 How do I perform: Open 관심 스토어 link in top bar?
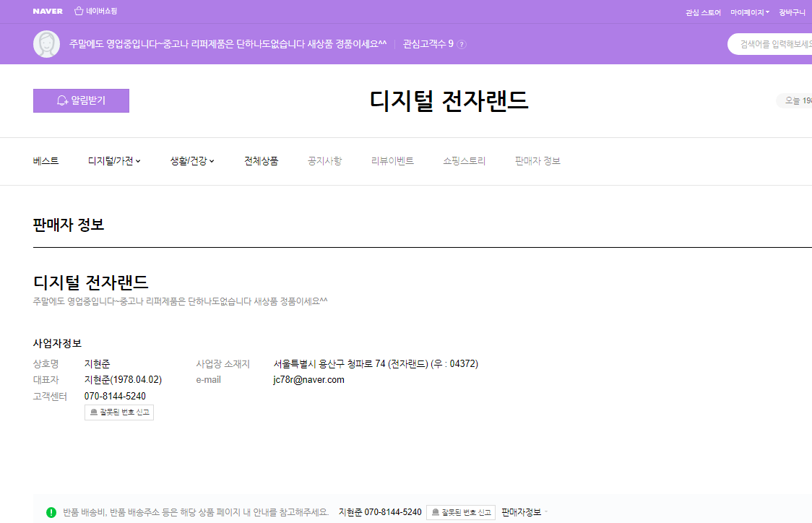703,12
